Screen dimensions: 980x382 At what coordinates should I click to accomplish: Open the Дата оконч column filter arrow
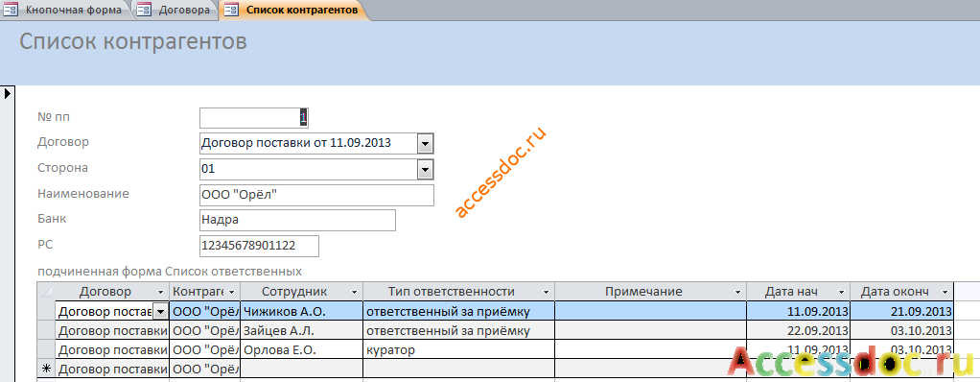click(x=945, y=293)
